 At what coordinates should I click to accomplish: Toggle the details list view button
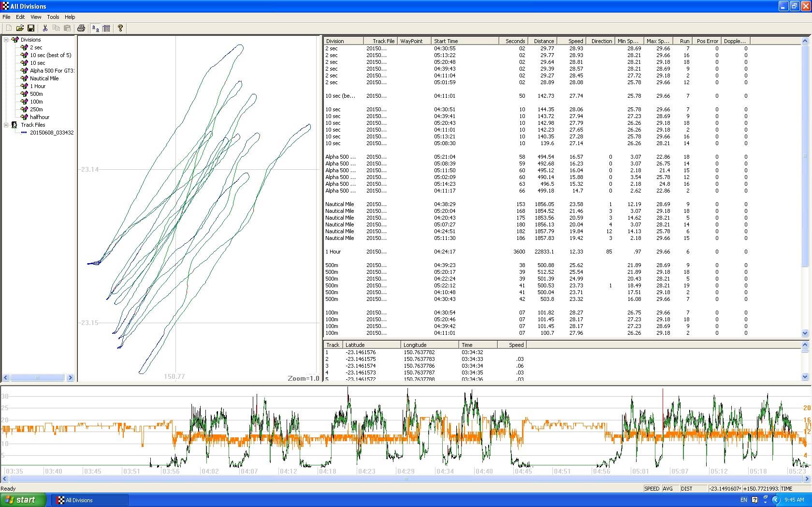106,29
